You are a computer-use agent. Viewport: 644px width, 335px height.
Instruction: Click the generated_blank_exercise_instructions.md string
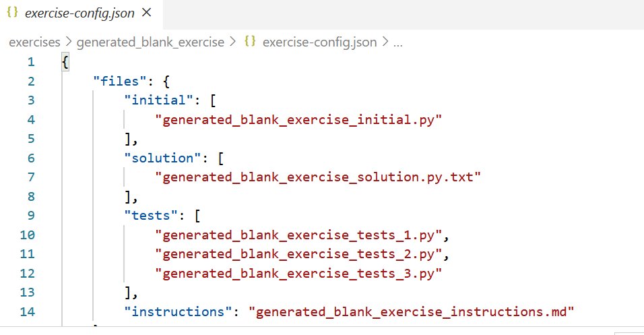pos(410,311)
